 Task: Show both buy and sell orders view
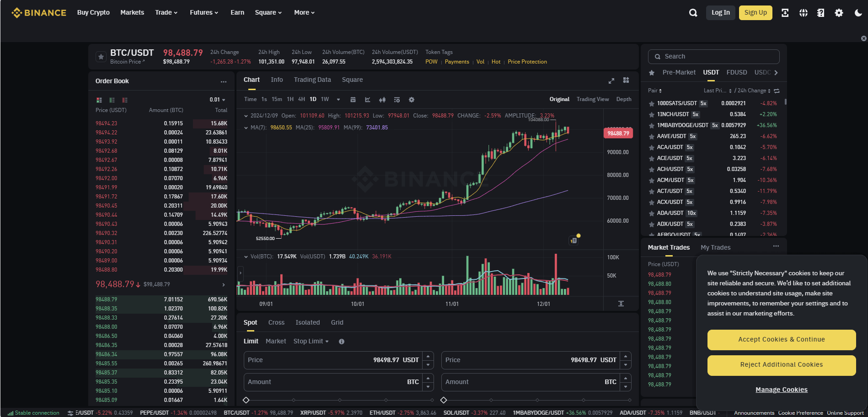(99, 100)
